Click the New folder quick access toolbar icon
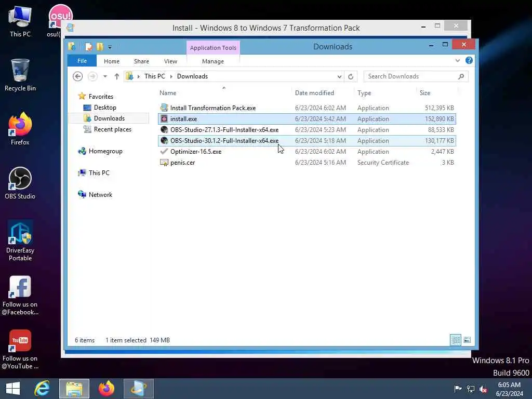This screenshot has height=399, width=532. 100,47
